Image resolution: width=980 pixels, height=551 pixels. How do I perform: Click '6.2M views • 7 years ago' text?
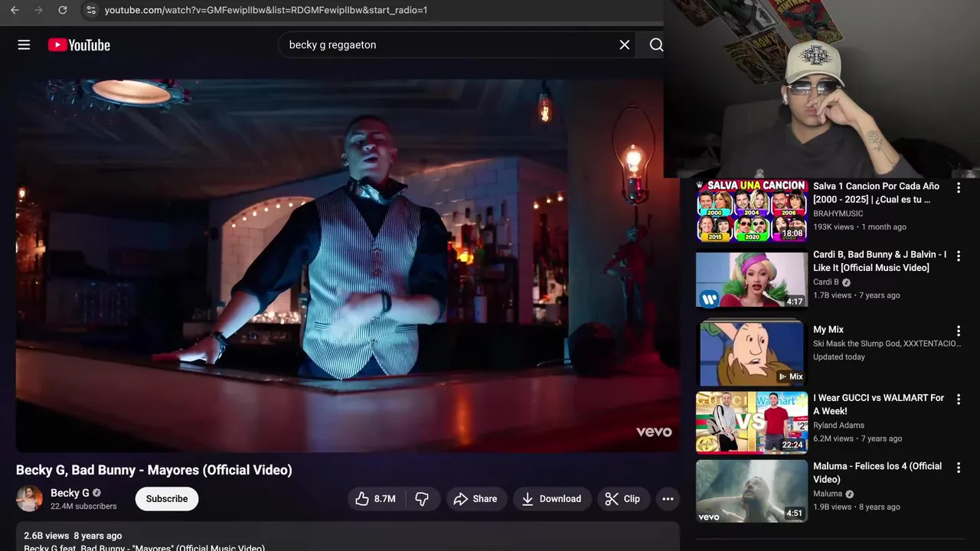tap(857, 439)
